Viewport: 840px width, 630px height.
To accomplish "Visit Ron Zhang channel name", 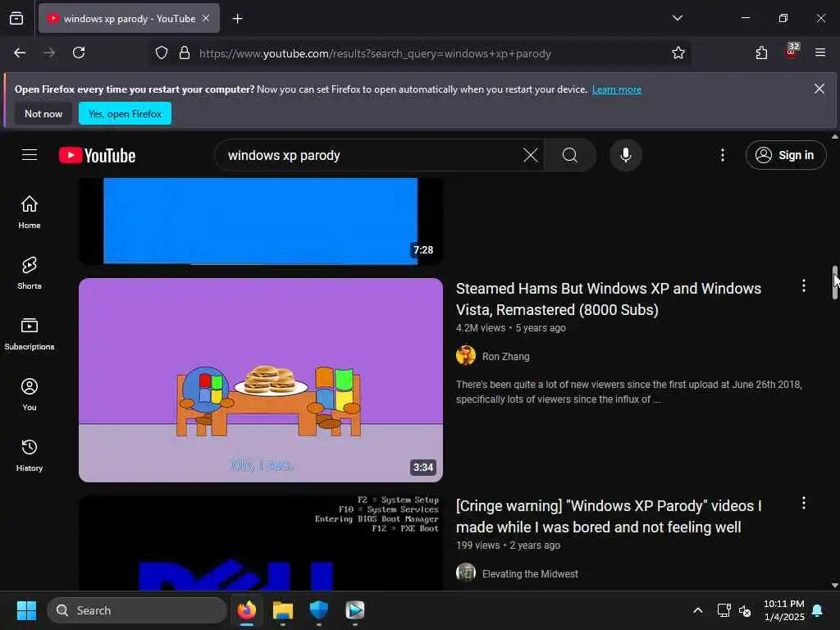I will (x=505, y=356).
